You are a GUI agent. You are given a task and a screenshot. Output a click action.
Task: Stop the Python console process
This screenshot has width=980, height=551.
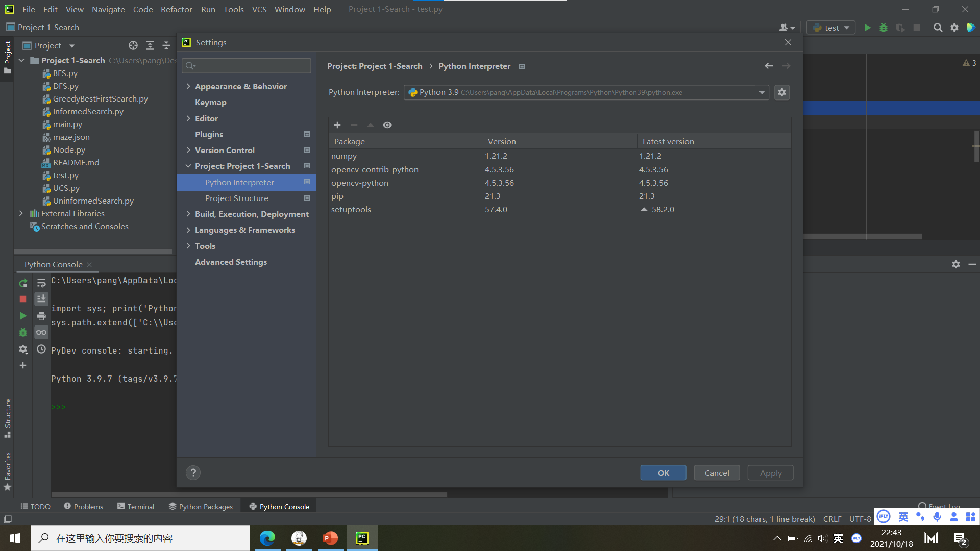coord(23,299)
